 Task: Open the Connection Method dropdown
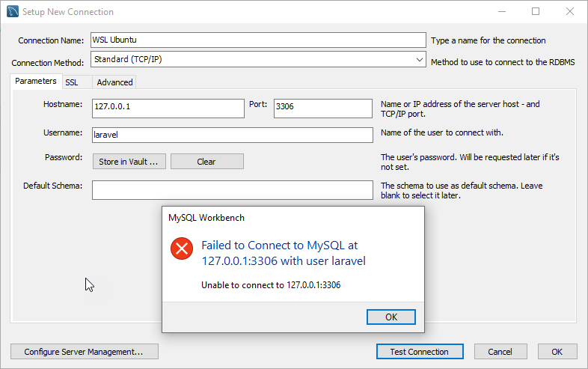[x=258, y=59]
